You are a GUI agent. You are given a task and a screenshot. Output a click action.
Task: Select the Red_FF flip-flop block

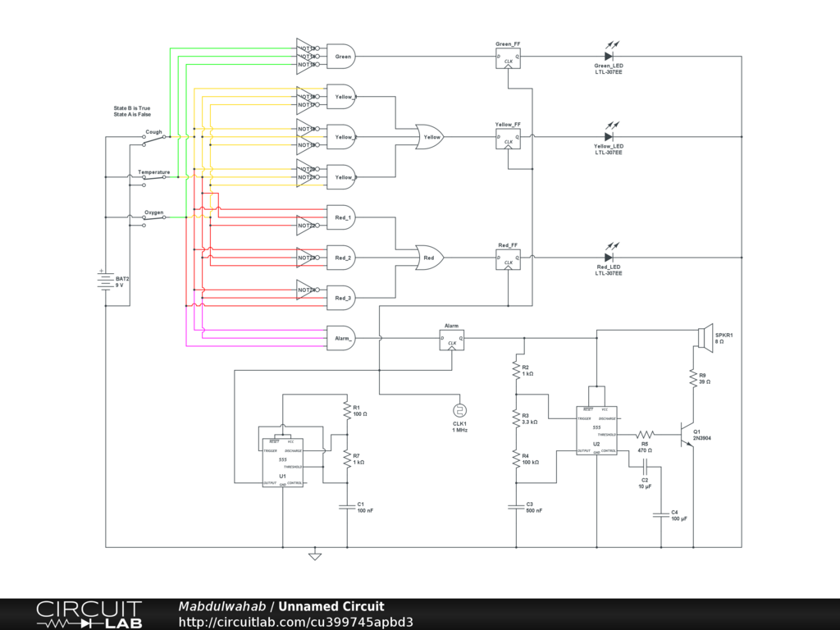[508, 258]
